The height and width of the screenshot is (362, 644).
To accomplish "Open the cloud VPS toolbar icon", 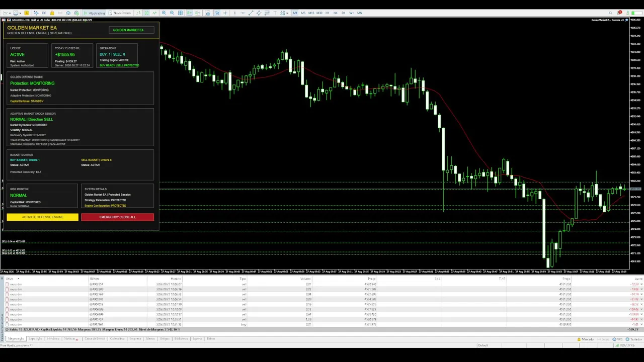I will (x=68, y=13).
